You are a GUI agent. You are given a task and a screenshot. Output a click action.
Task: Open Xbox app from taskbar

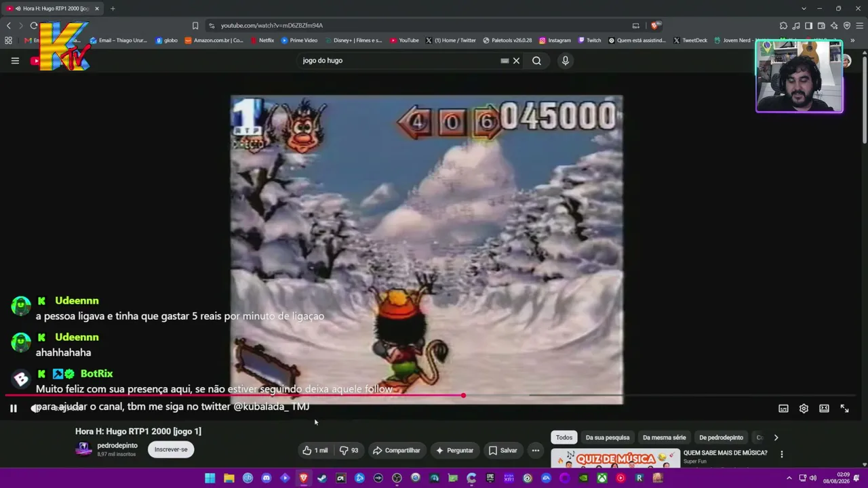[601, 478]
